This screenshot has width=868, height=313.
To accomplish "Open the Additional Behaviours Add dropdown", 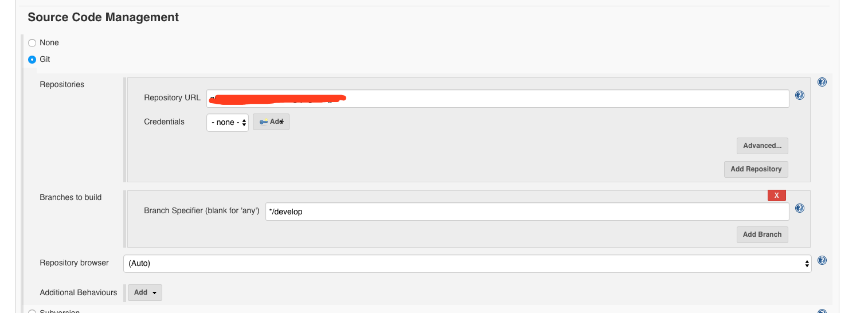I will point(144,292).
